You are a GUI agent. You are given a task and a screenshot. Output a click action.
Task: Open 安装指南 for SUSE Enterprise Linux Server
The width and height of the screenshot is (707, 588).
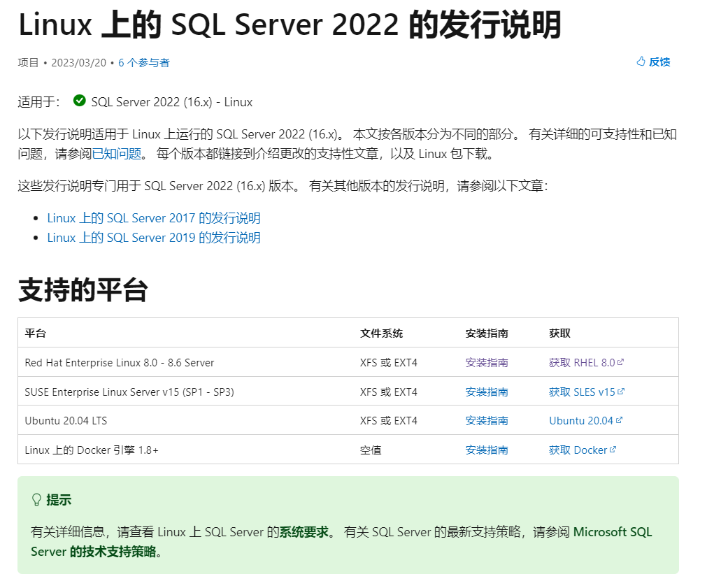(x=487, y=392)
